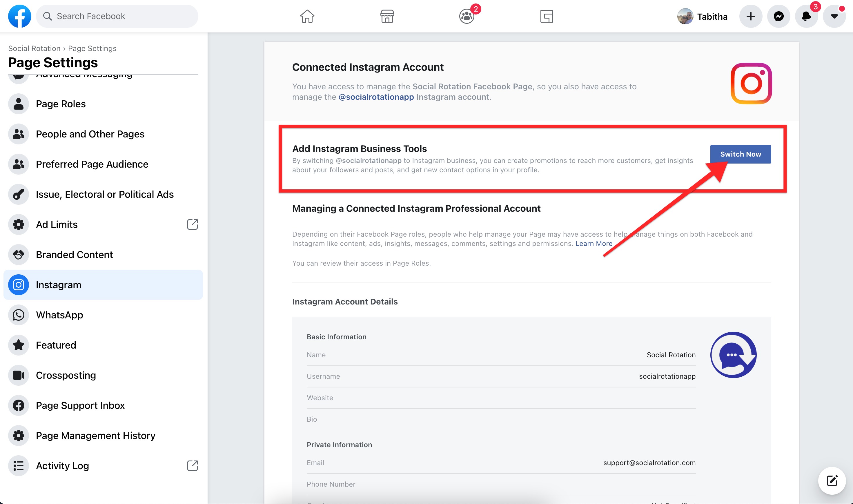Open the Notifications bell icon
Screen dimensions: 853x504
pyautogui.click(x=807, y=16)
